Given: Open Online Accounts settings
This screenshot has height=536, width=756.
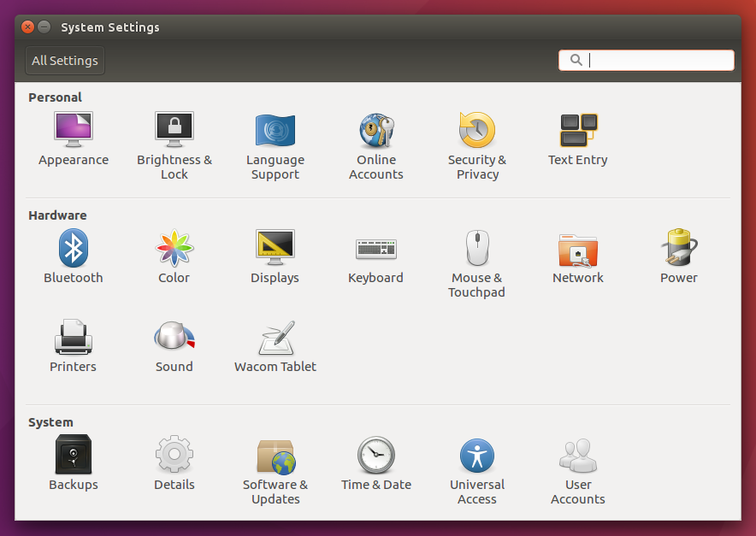Looking at the screenshot, I should coord(376,131).
